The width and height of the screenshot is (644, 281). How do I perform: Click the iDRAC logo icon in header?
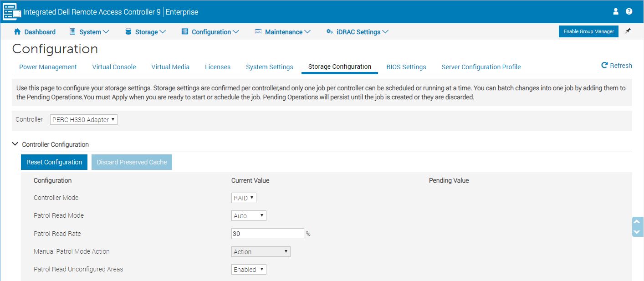[x=10, y=12]
